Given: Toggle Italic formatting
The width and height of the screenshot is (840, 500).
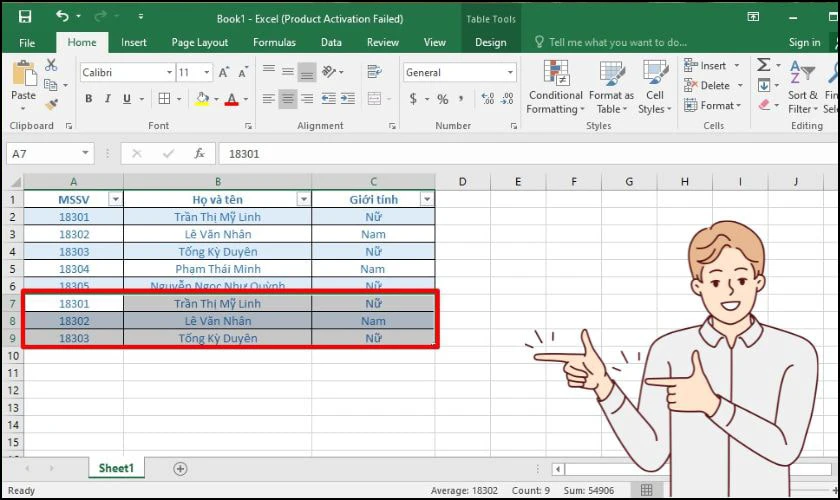Looking at the screenshot, I should point(108,99).
